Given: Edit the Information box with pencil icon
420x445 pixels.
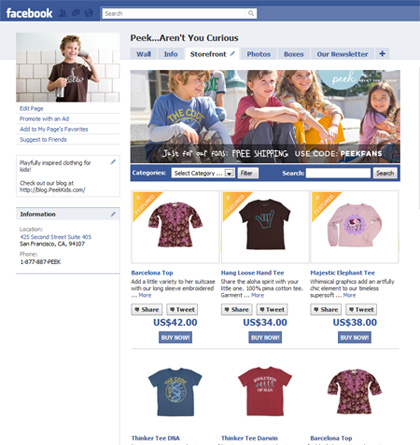Looking at the screenshot, I should click(113, 214).
